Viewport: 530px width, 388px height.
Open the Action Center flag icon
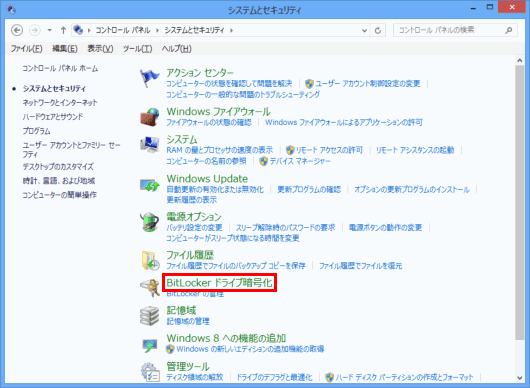(x=149, y=78)
